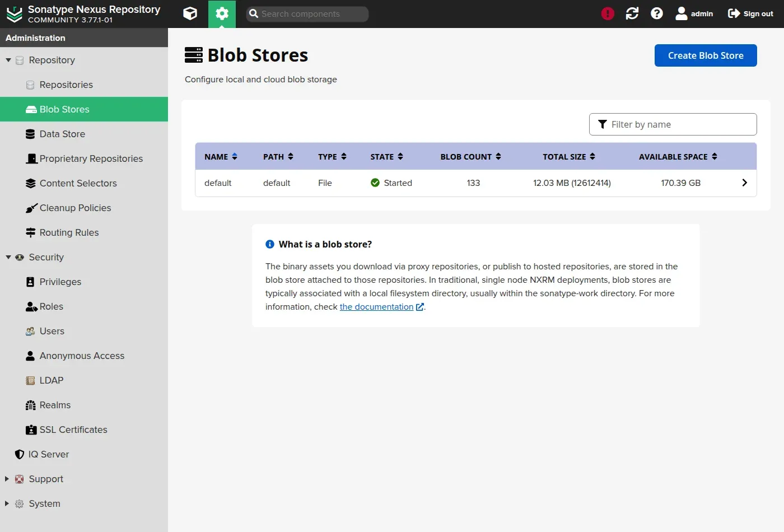Click the admin username label

coord(702,13)
